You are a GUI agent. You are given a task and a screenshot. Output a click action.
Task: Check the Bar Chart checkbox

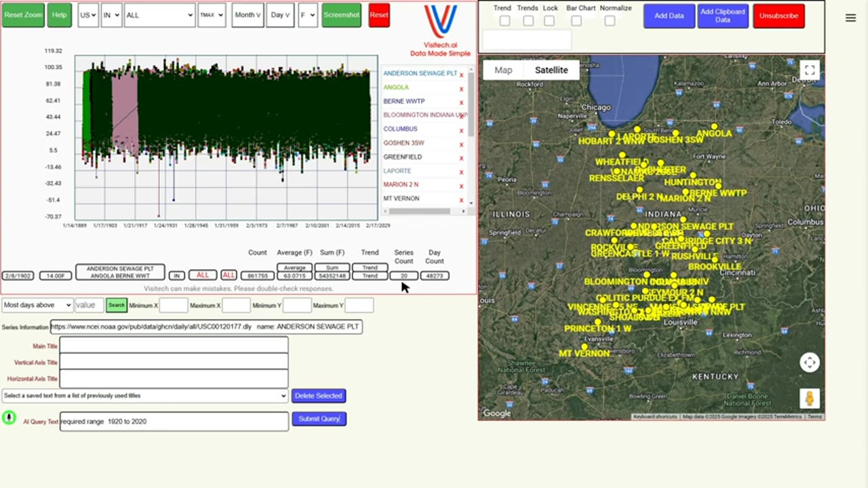[x=576, y=21]
